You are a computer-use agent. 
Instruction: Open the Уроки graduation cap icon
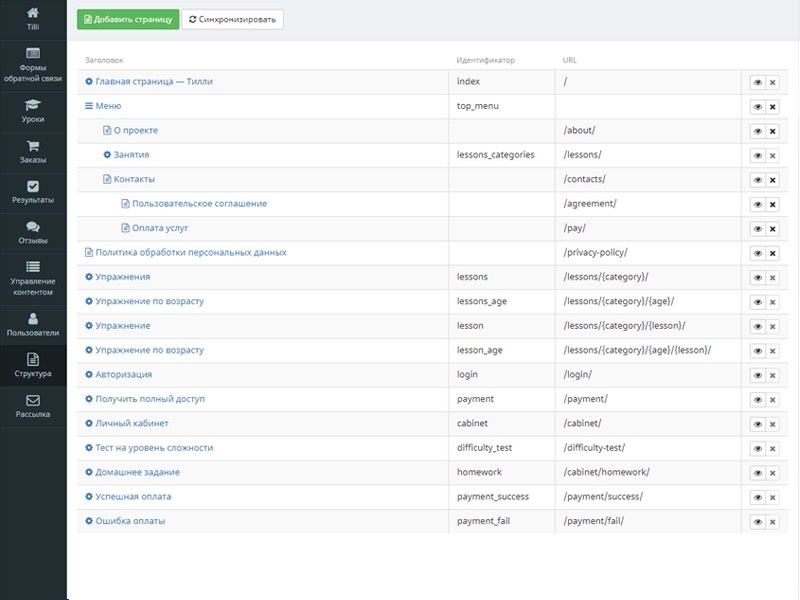click(33, 105)
